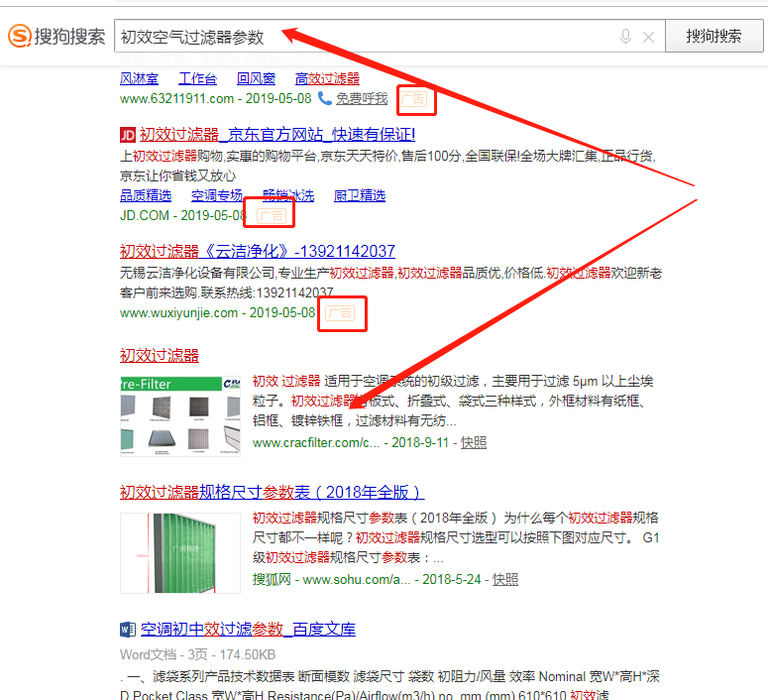Image resolution: width=768 pixels, height=700 pixels.
Task: Click the 广告 tag beside www.63211911.com
Action: click(413, 99)
